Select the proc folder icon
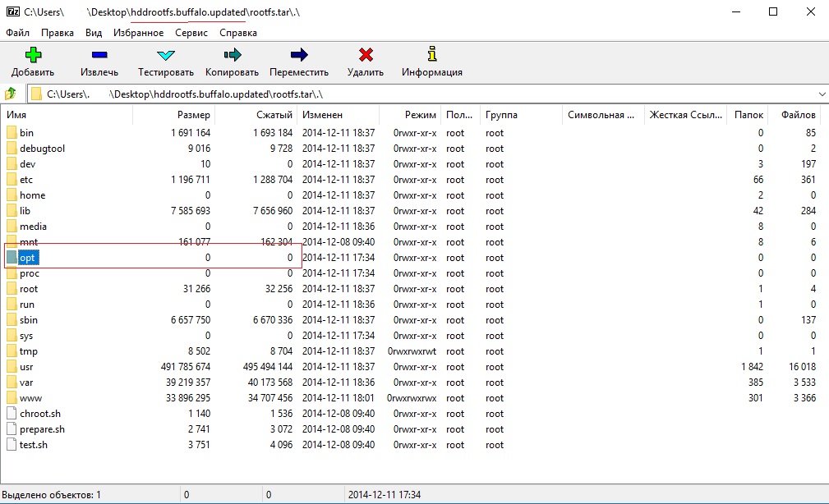 (x=12, y=273)
